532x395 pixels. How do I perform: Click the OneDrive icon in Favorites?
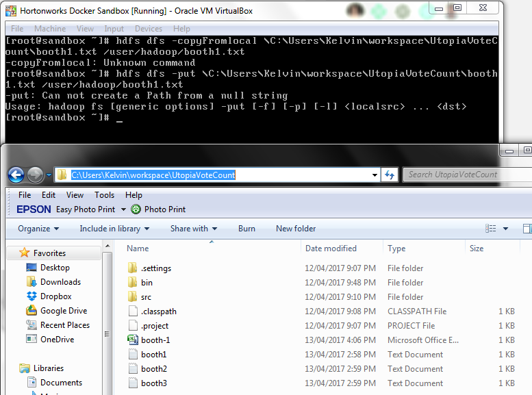(x=31, y=339)
